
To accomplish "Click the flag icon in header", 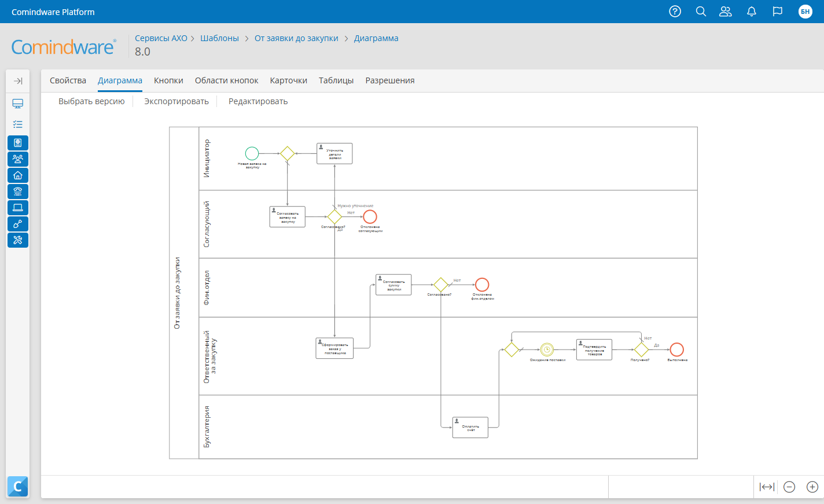I will (778, 12).
